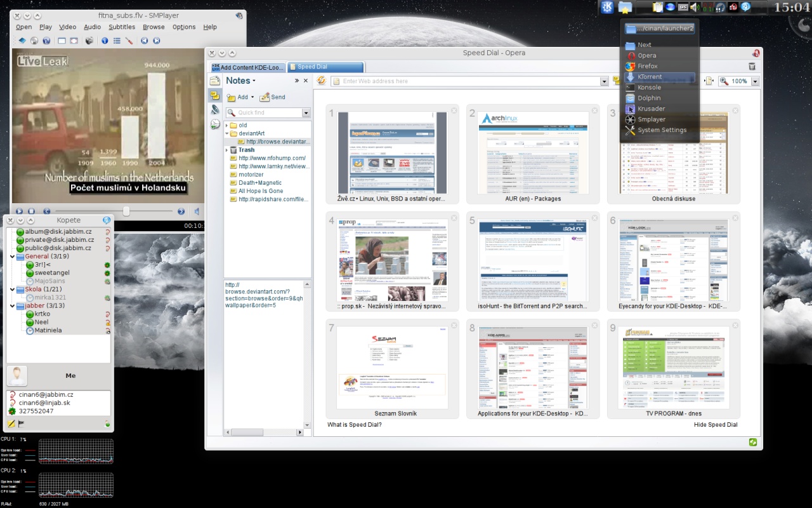Mute audio with SMPlayer speaker icon

pyautogui.click(x=197, y=211)
